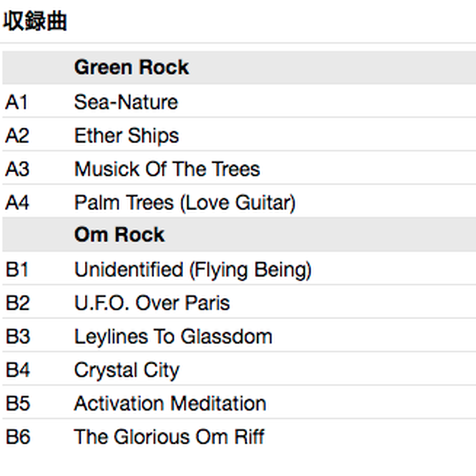The width and height of the screenshot is (476, 476).
Task: Select track position B6
Action: [x=18, y=437]
